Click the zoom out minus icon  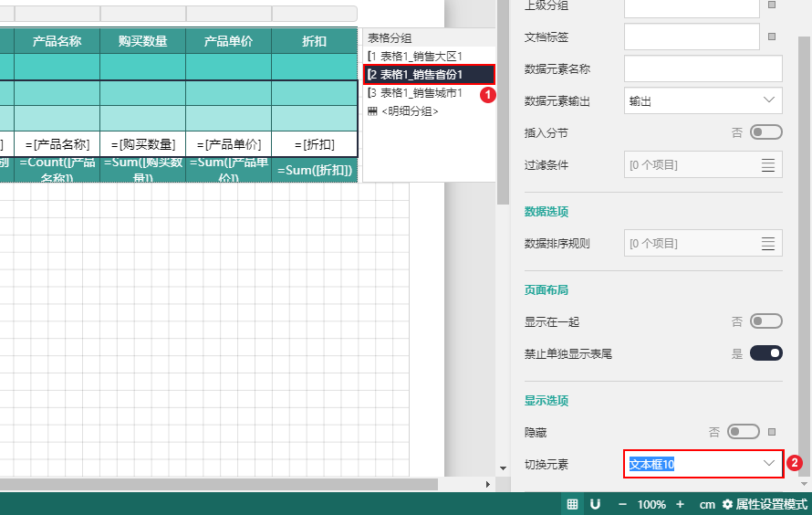(x=622, y=504)
